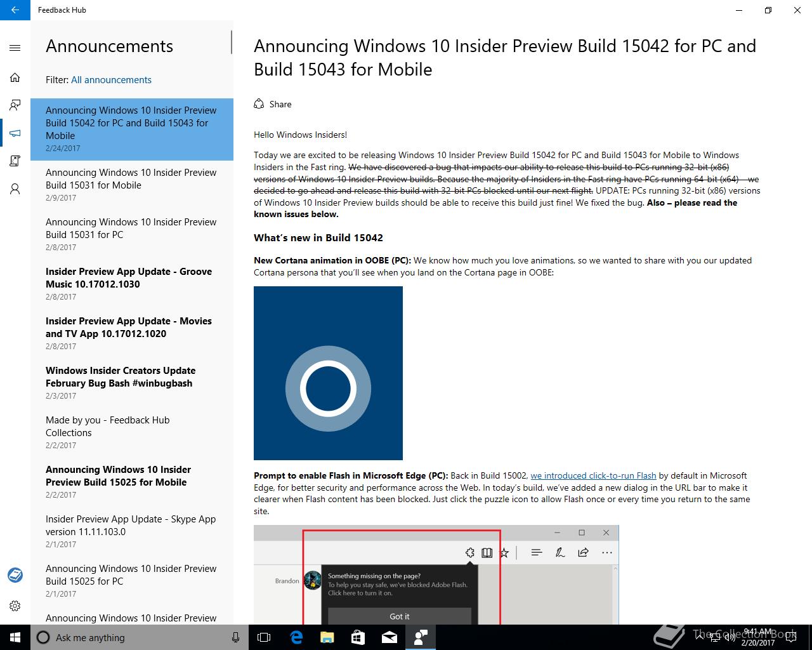Click the 'we introduced click-to-run Flash' link
The image size is (812, 650).
pyautogui.click(x=593, y=475)
